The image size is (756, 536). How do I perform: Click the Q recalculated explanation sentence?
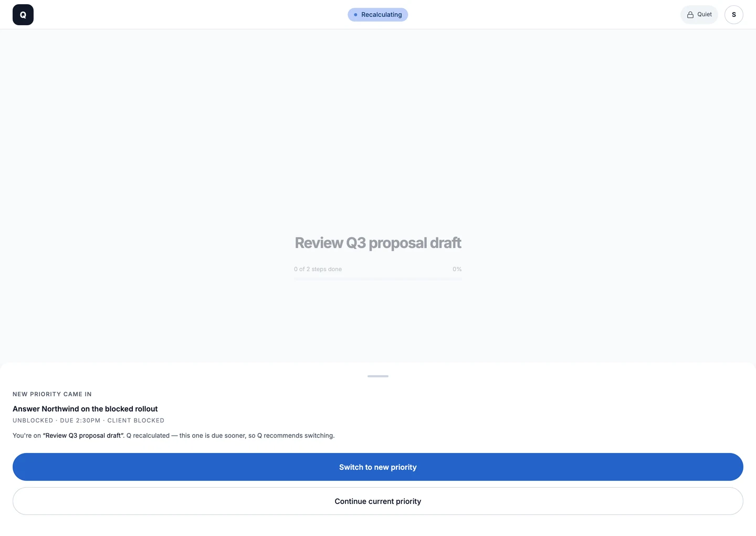coord(173,436)
